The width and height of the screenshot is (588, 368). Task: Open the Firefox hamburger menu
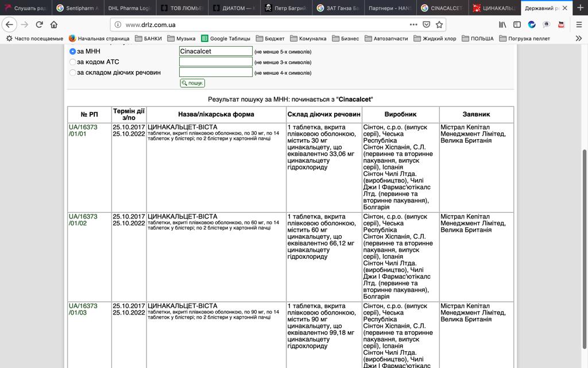tap(577, 25)
